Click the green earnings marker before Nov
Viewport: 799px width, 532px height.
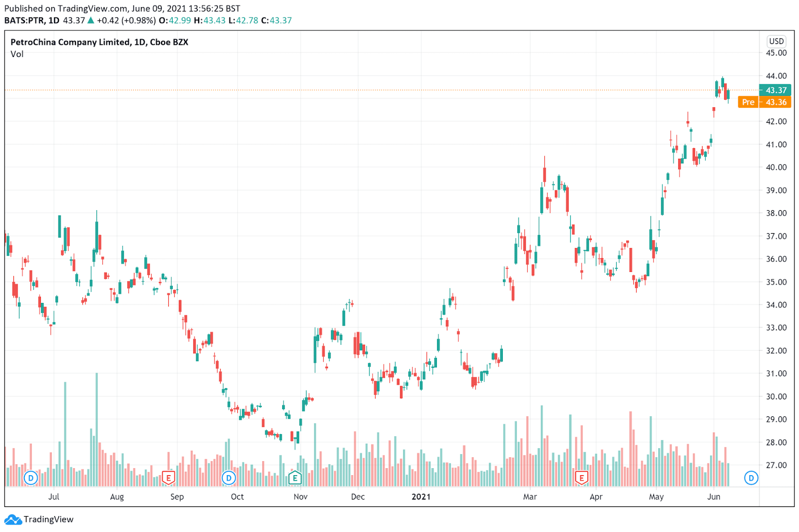click(x=295, y=478)
